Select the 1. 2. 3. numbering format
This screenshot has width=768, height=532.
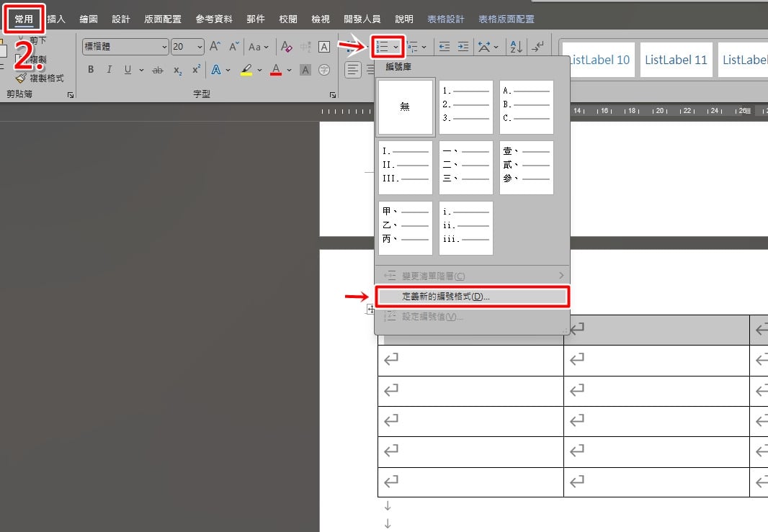point(466,107)
